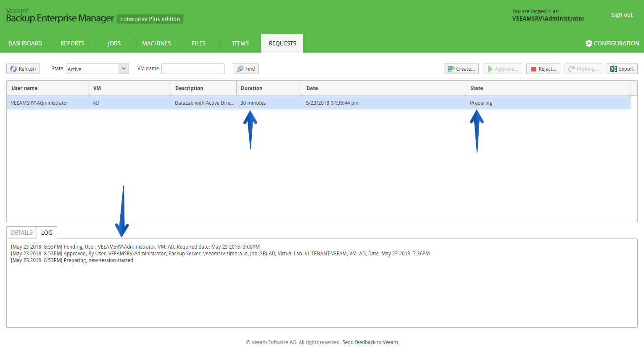Sort by User name column header
This screenshot has width=644, height=347.
tap(48, 88)
